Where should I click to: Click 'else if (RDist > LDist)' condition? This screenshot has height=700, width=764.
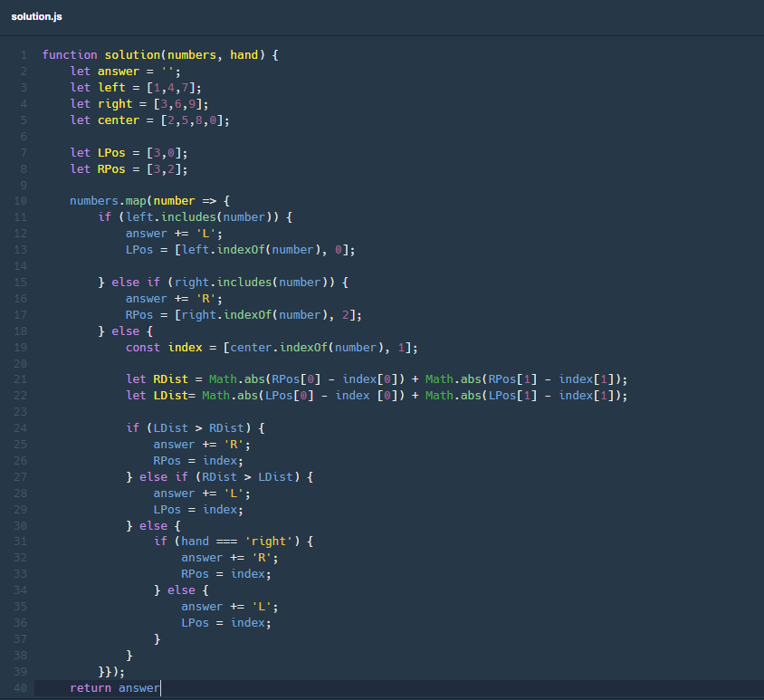(220, 476)
